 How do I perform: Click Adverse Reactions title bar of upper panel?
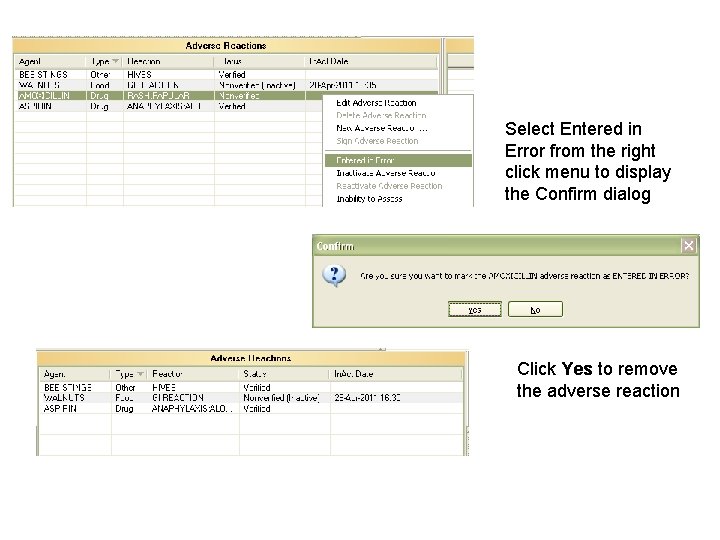[x=226, y=45]
